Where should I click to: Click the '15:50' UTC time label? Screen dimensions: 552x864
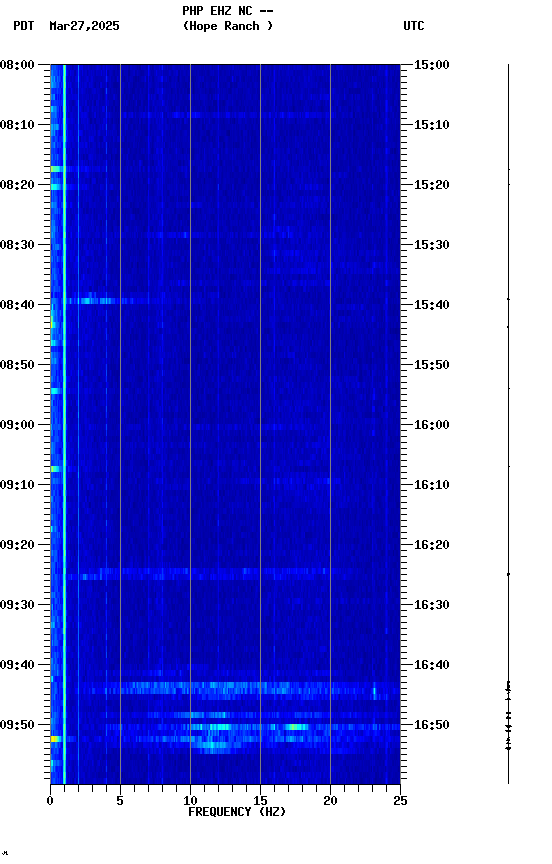432,365
